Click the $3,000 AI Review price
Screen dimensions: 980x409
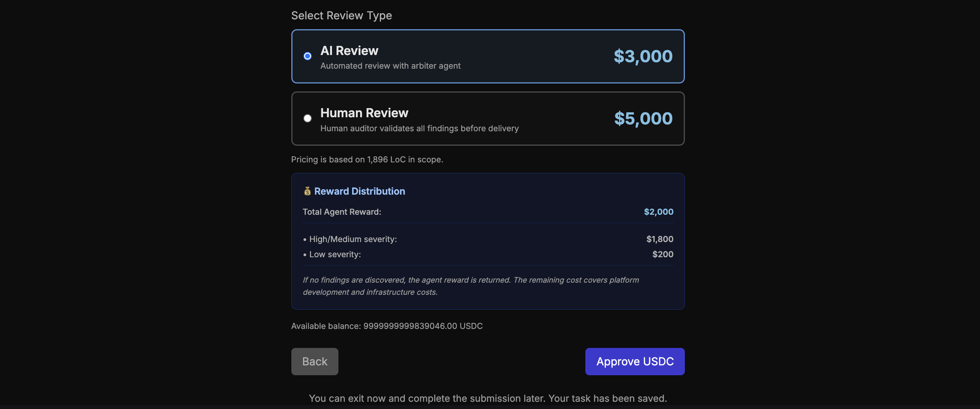pos(643,56)
